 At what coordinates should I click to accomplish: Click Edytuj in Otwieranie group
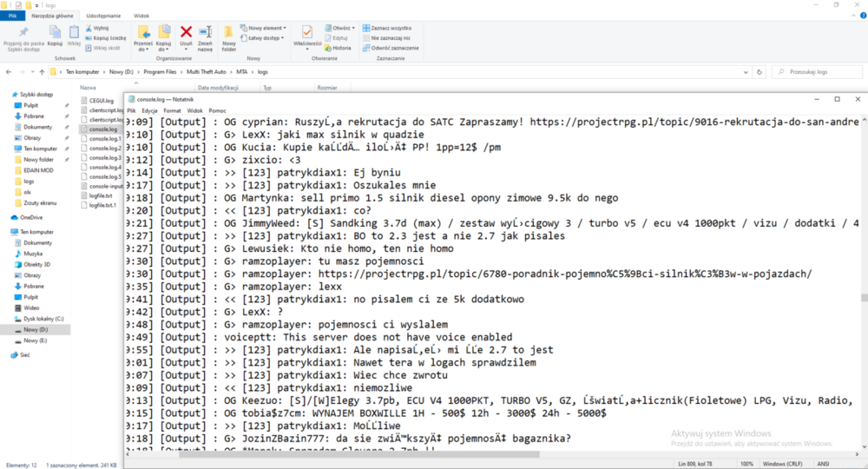336,37
